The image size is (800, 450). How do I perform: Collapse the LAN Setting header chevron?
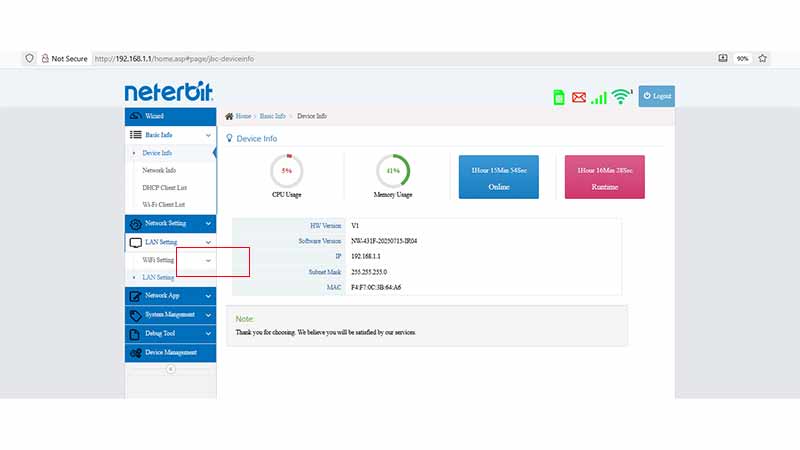pyautogui.click(x=208, y=242)
